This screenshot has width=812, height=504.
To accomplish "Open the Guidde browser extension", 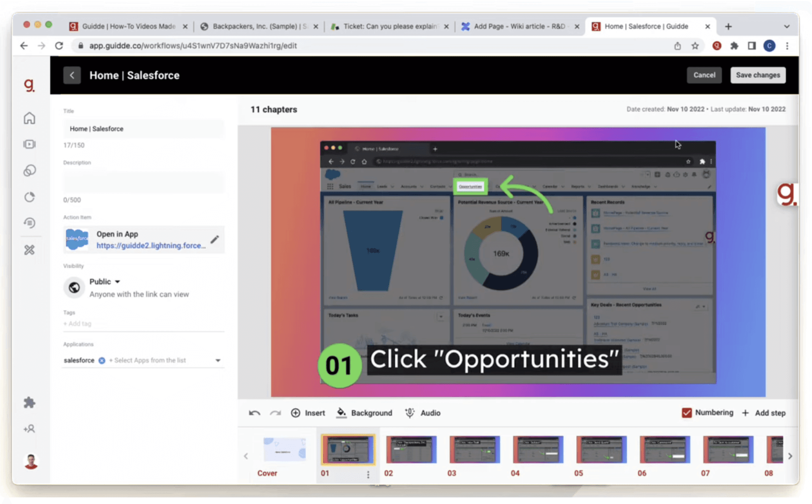I will (717, 46).
